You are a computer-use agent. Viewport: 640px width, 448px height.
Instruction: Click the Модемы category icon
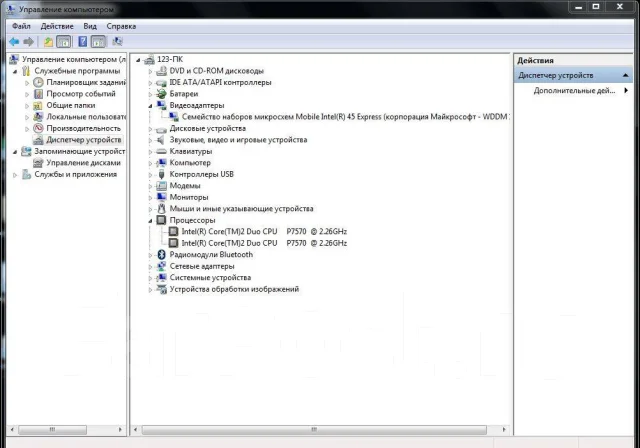click(162, 186)
